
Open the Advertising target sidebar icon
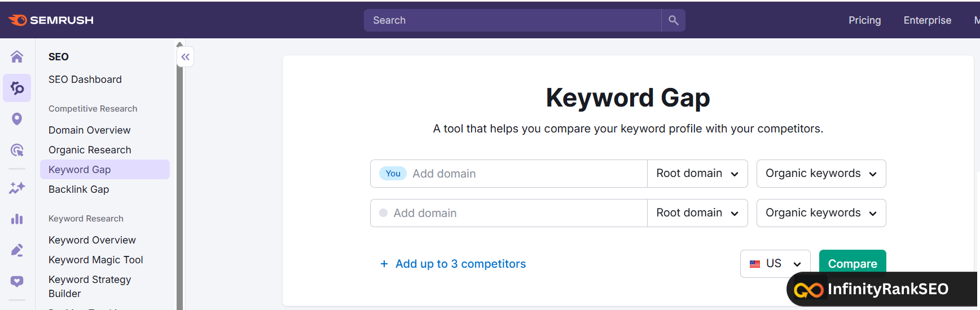17,150
